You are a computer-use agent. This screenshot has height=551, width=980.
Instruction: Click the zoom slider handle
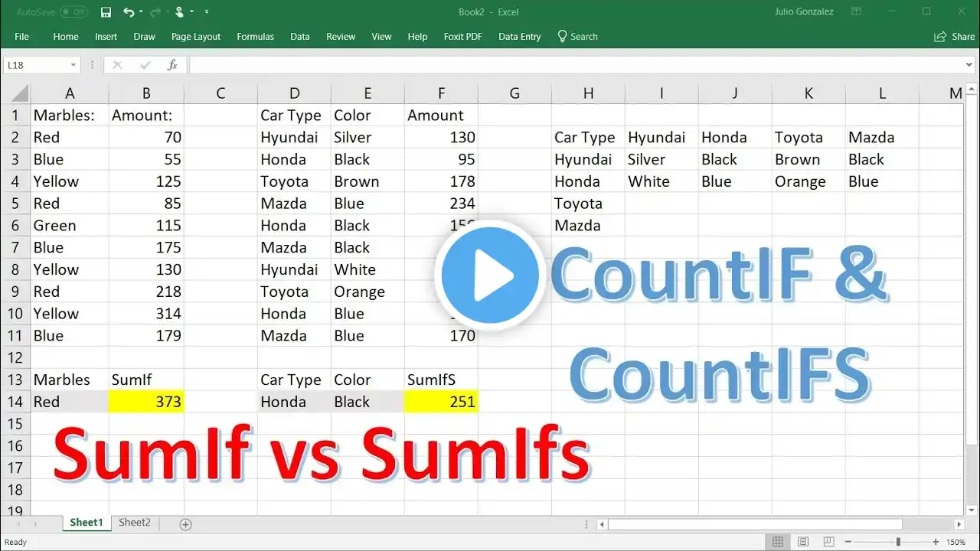(x=898, y=542)
